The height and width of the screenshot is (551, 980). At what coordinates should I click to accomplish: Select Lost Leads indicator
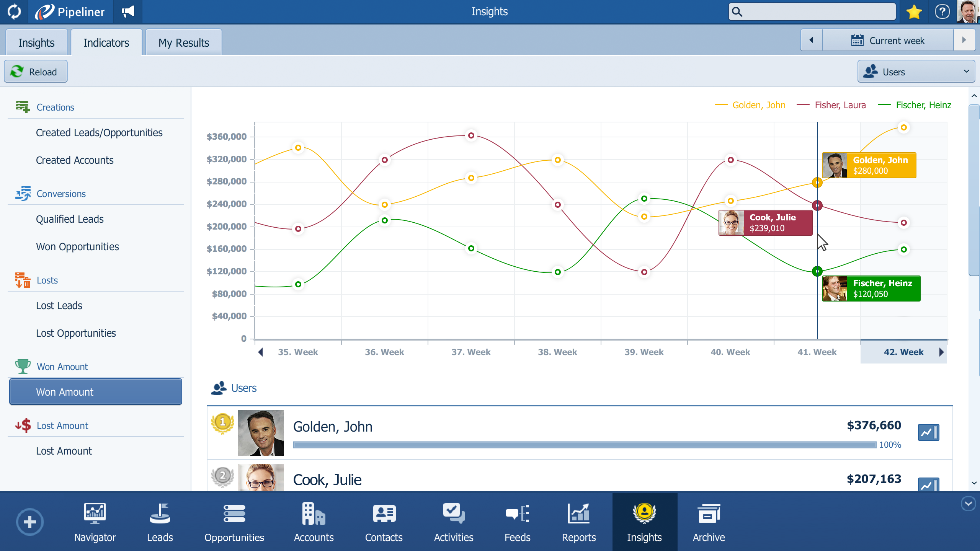(x=59, y=306)
